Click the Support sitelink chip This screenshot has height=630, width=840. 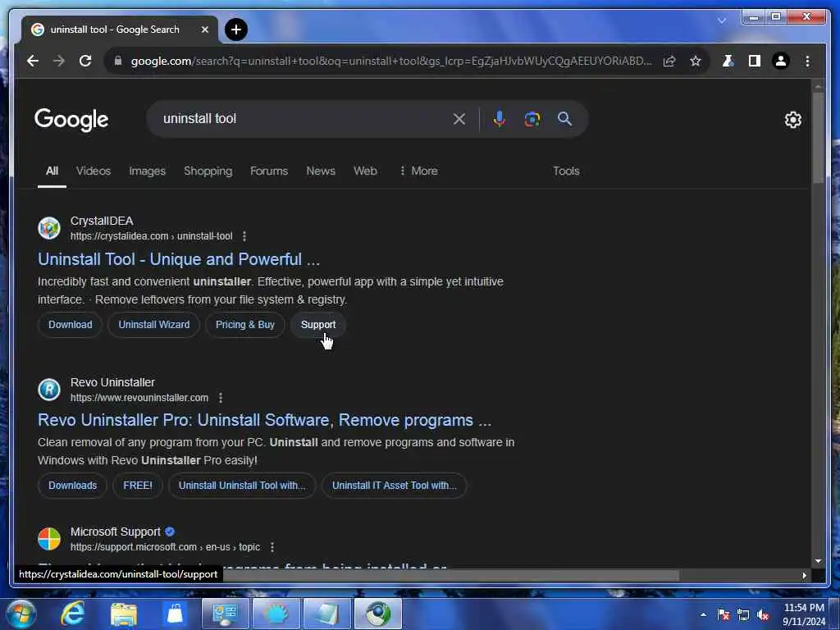pyautogui.click(x=318, y=325)
